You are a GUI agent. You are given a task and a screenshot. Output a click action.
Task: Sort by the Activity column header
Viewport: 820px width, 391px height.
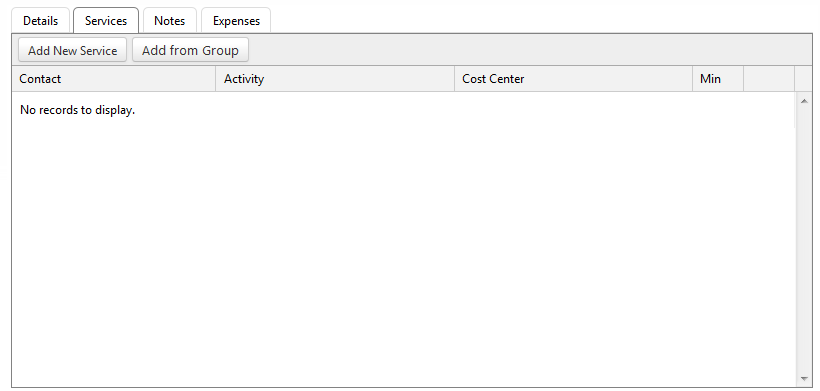[335, 79]
